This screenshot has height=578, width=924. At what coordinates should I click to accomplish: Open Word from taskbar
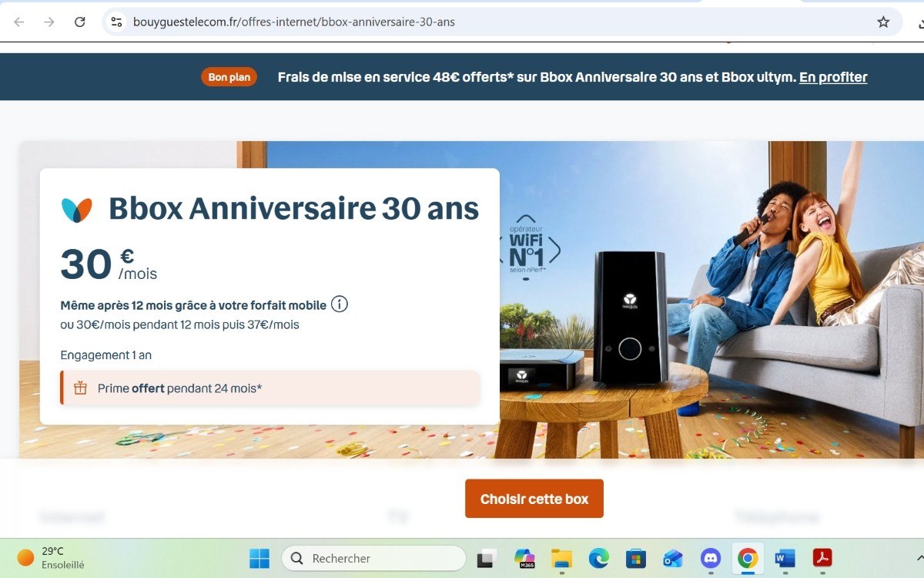[785, 558]
